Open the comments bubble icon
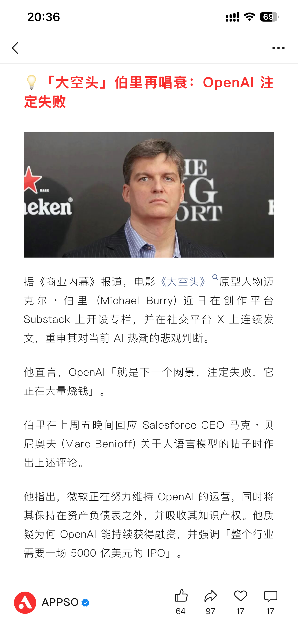The image size is (298, 644). point(270,596)
